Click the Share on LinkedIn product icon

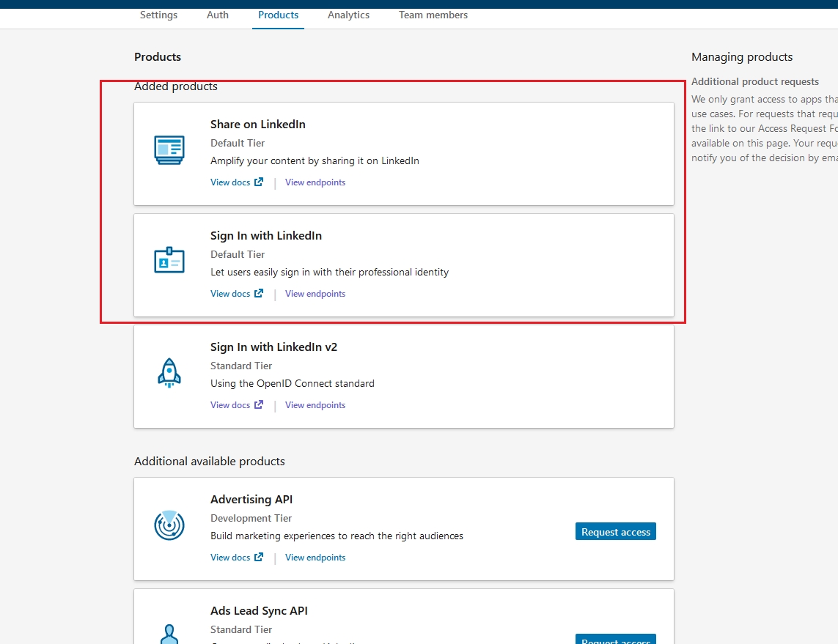click(x=169, y=150)
